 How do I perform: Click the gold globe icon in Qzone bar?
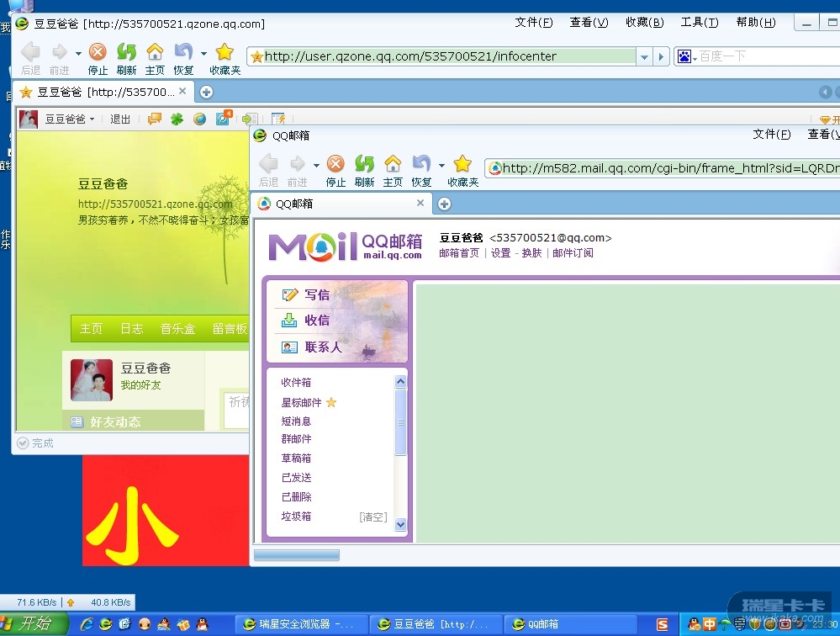(x=199, y=119)
